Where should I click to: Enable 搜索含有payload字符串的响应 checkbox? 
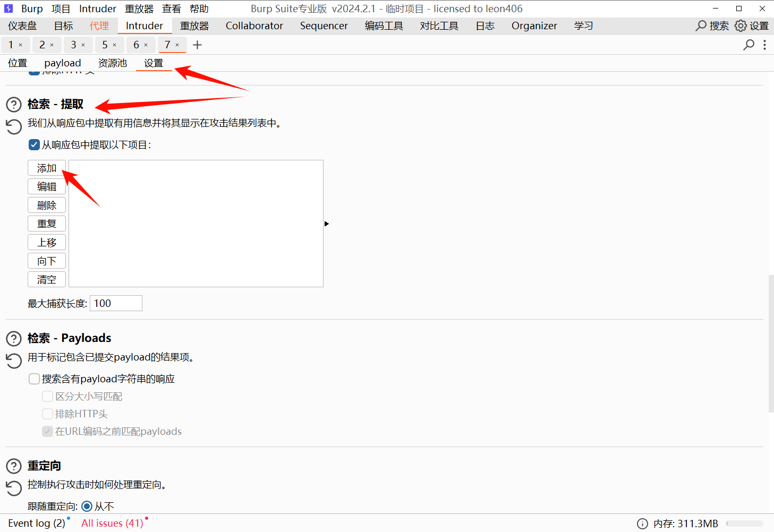34,379
